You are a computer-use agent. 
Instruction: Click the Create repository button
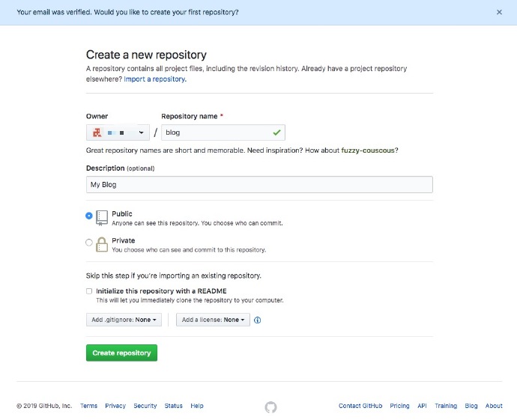click(x=121, y=353)
